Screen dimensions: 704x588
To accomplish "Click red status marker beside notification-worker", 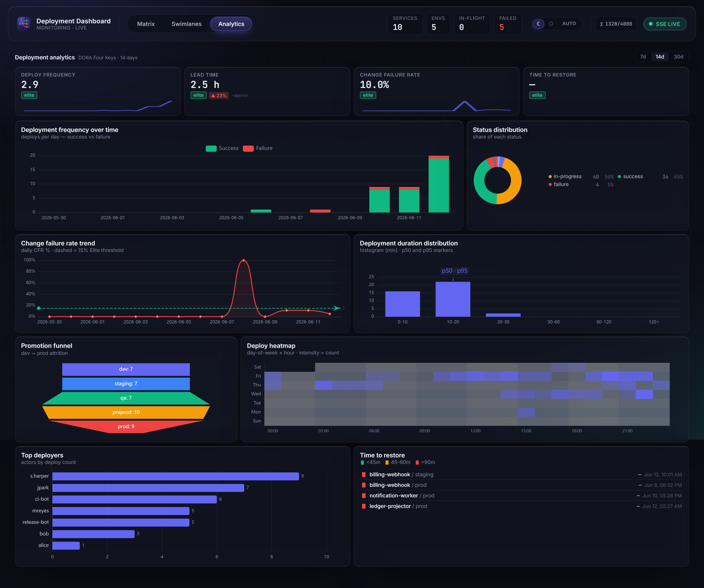I will coord(363,495).
